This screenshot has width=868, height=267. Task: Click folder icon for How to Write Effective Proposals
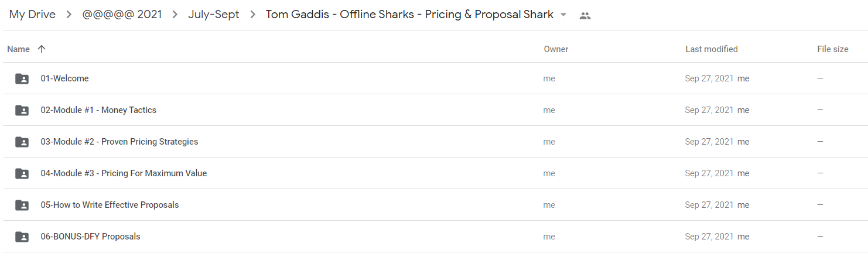(x=22, y=205)
